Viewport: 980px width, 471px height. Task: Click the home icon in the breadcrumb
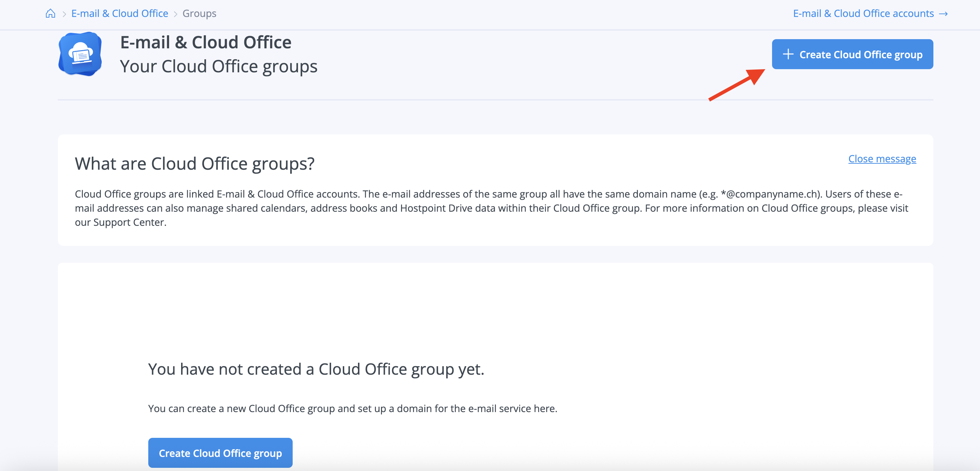coord(50,14)
